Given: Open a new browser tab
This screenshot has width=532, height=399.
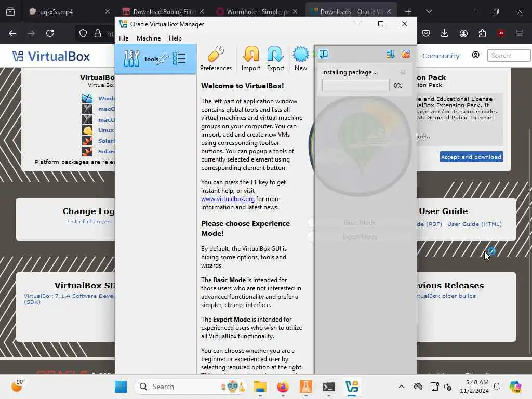Looking at the screenshot, I should tap(408, 11).
